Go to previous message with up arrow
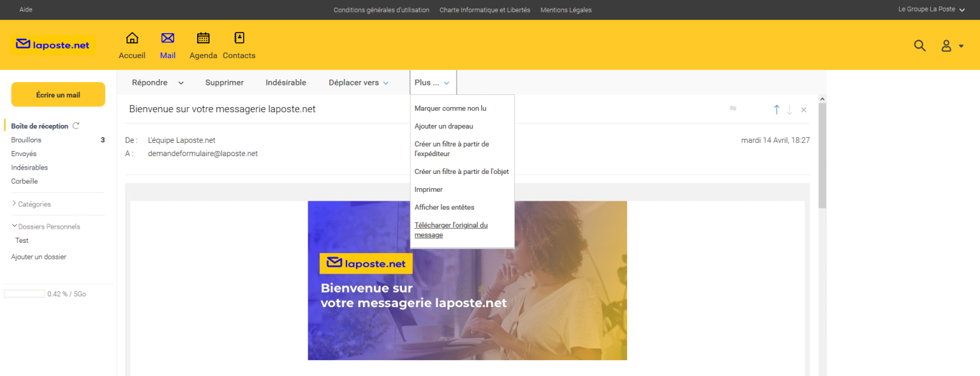The image size is (980, 376). click(776, 110)
